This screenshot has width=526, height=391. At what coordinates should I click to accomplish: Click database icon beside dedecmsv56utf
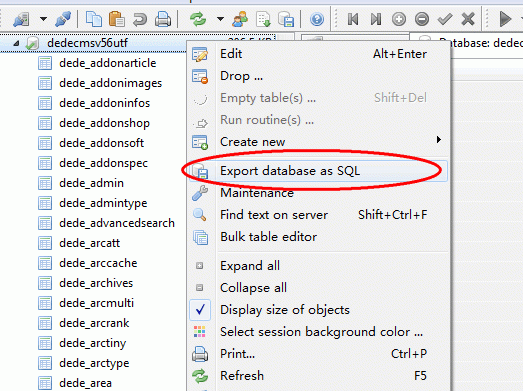pyautogui.click(x=33, y=43)
